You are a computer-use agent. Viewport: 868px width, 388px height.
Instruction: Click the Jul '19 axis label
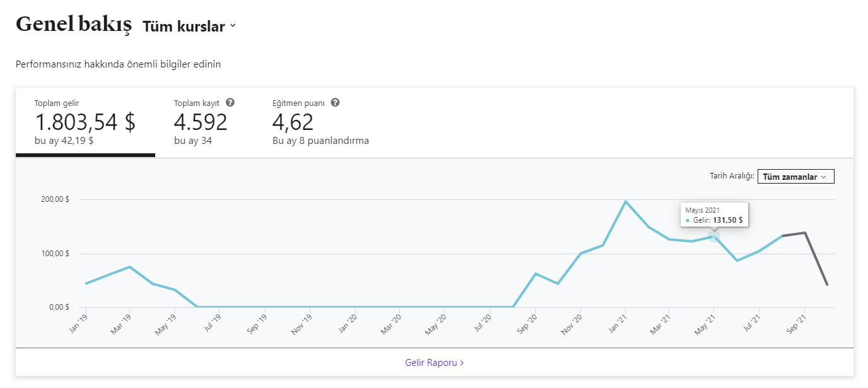tap(212, 322)
